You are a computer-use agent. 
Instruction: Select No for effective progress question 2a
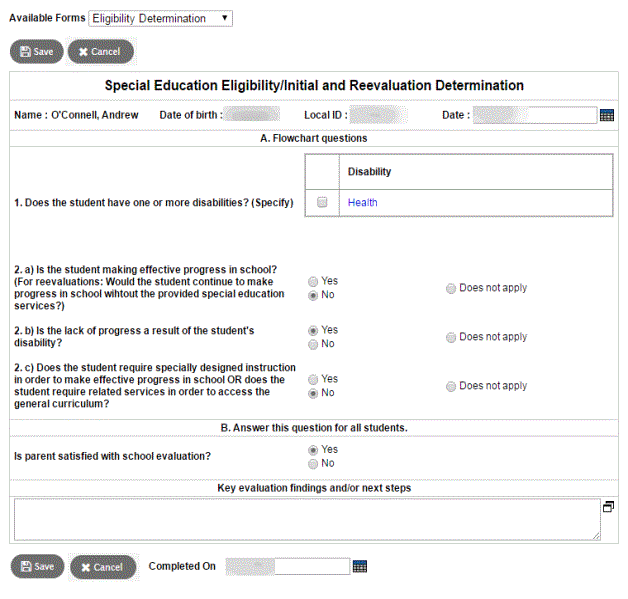[x=315, y=296]
